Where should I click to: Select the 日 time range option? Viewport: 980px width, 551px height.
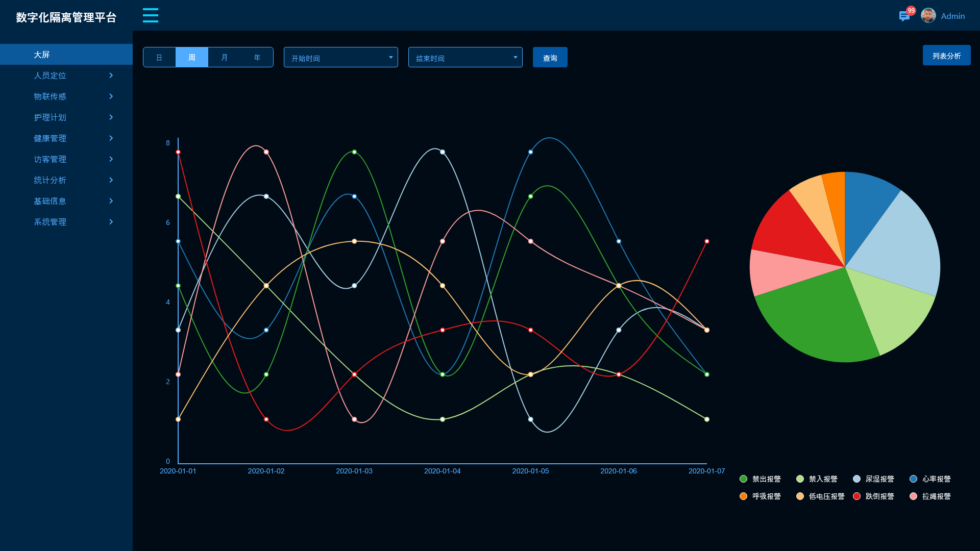(159, 57)
